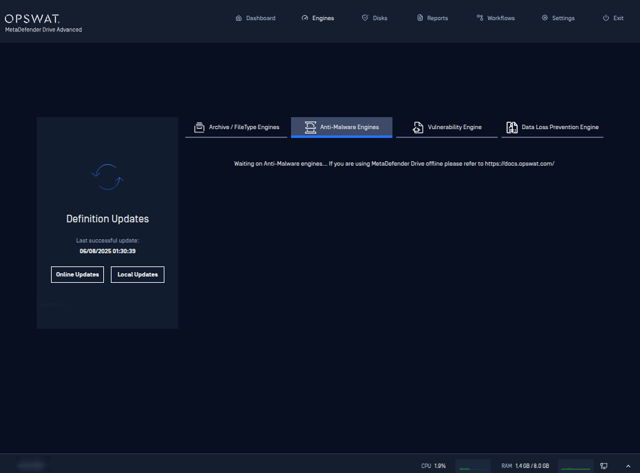Open the Data Loss Prevention Engine tab
Screen dimensions: 640x473
point(552,127)
